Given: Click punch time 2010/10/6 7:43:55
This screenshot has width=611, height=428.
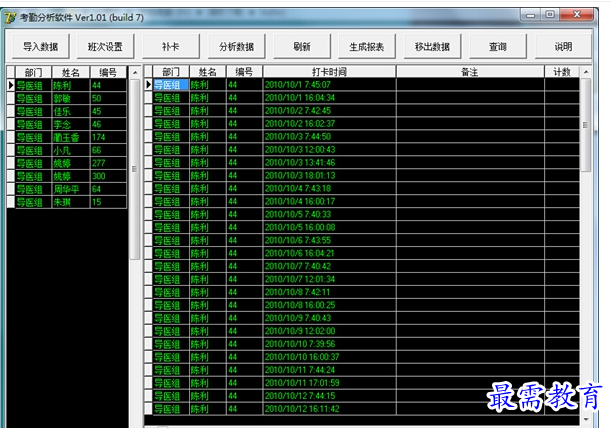Looking at the screenshot, I should (x=298, y=240).
